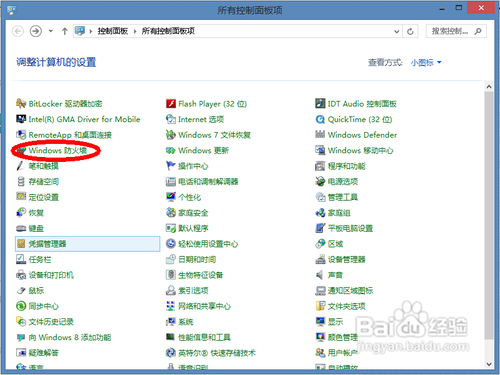This screenshot has width=500, height=375.
Task: Open the 轻松使用设置中心 icon
Action: (171, 244)
